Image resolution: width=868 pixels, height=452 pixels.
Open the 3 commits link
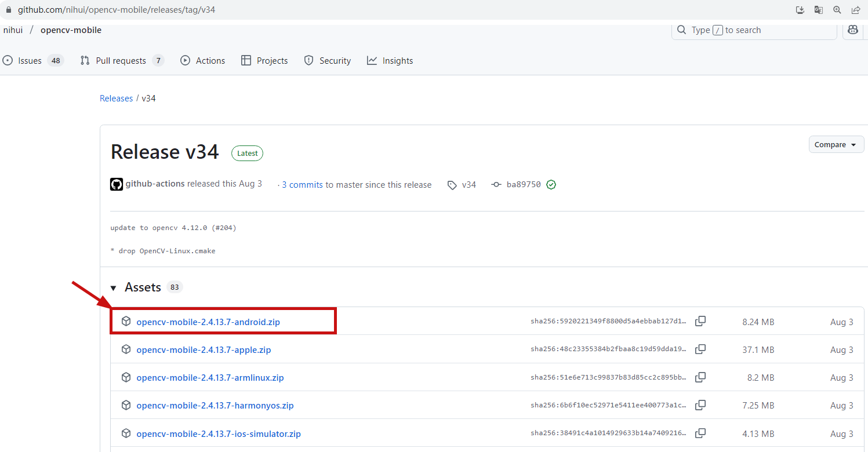tap(302, 185)
